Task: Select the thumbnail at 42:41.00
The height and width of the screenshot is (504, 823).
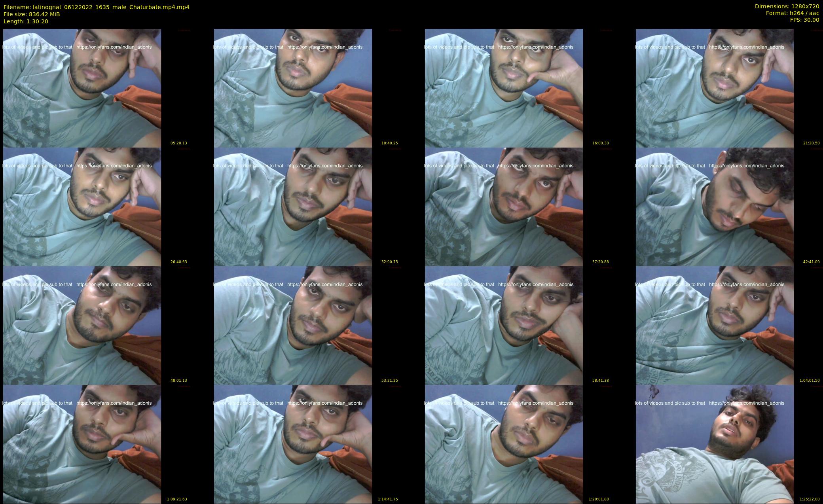Action: click(715, 207)
